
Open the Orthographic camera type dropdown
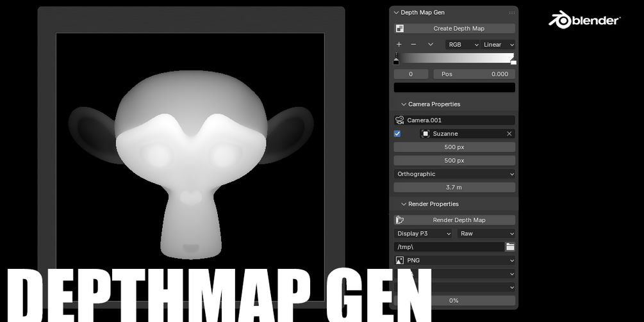pos(454,174)
